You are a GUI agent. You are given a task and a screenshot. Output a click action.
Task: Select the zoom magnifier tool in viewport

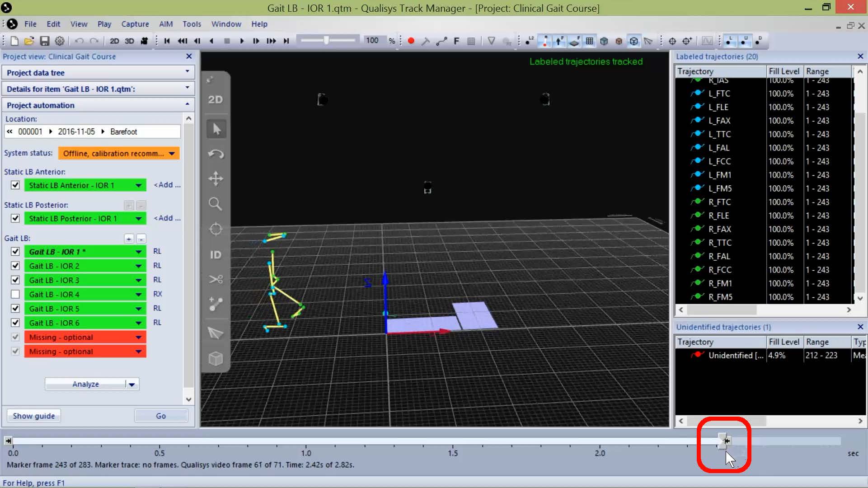216,204
